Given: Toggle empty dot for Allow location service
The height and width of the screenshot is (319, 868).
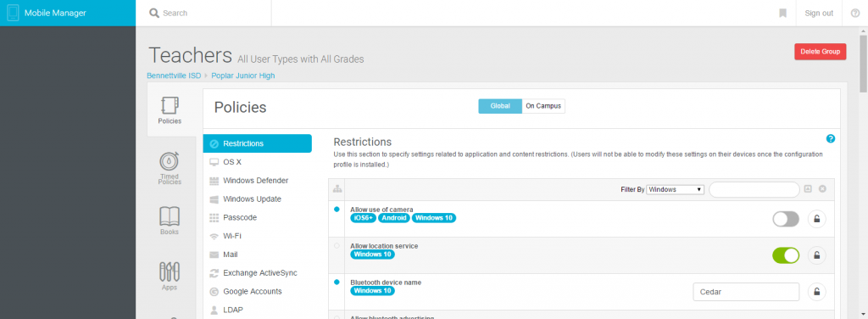Looking at the screenshot, I should [x=337, y=245].
